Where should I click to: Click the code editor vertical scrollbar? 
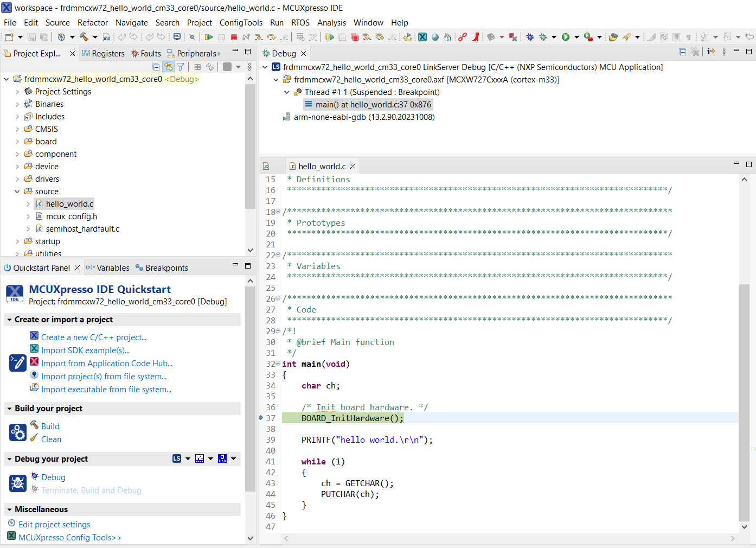[744, 402]
